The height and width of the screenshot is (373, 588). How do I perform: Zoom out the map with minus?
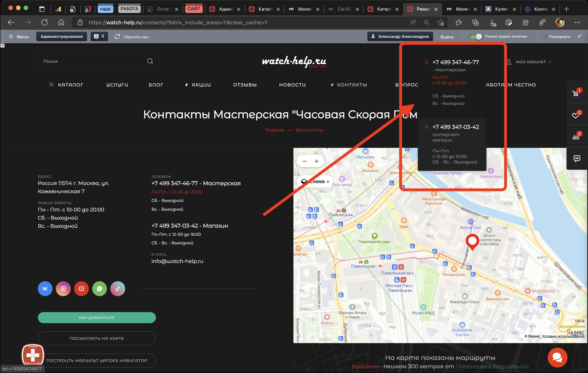pos(304,161)
